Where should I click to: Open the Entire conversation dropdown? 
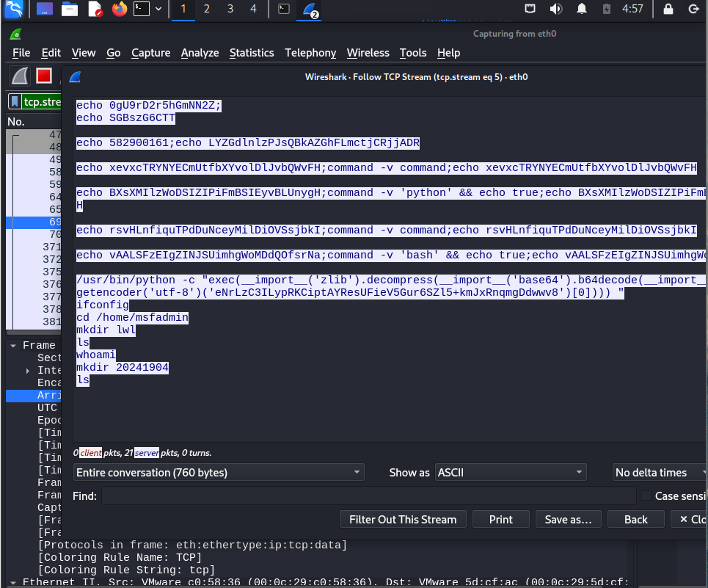click(x=219, y=473)
